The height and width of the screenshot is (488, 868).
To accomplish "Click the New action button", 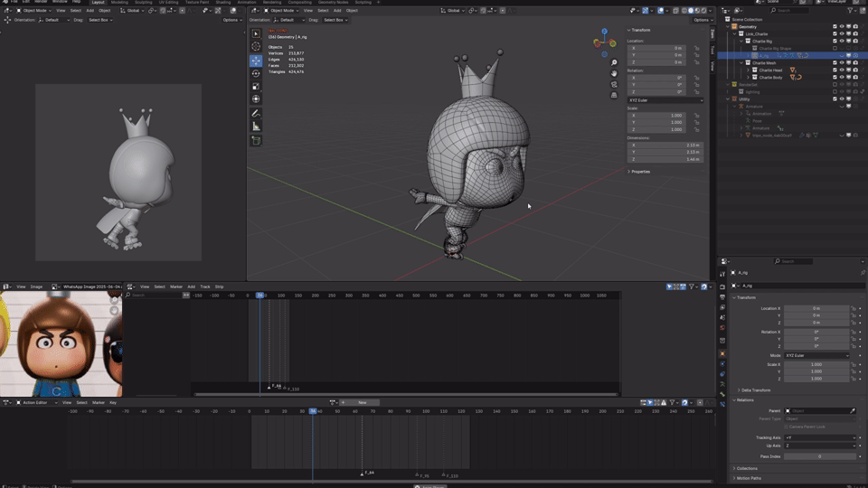I will tap(363, 402).
